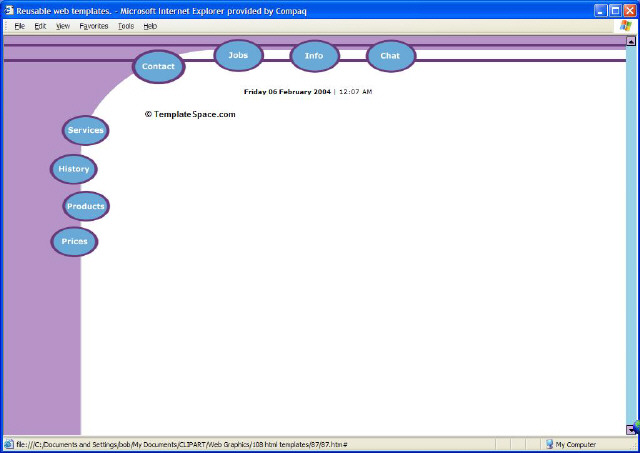Viewport: 640px width, 453px height.
Task: Open the Favorites menu
Action: pos(94,26)
